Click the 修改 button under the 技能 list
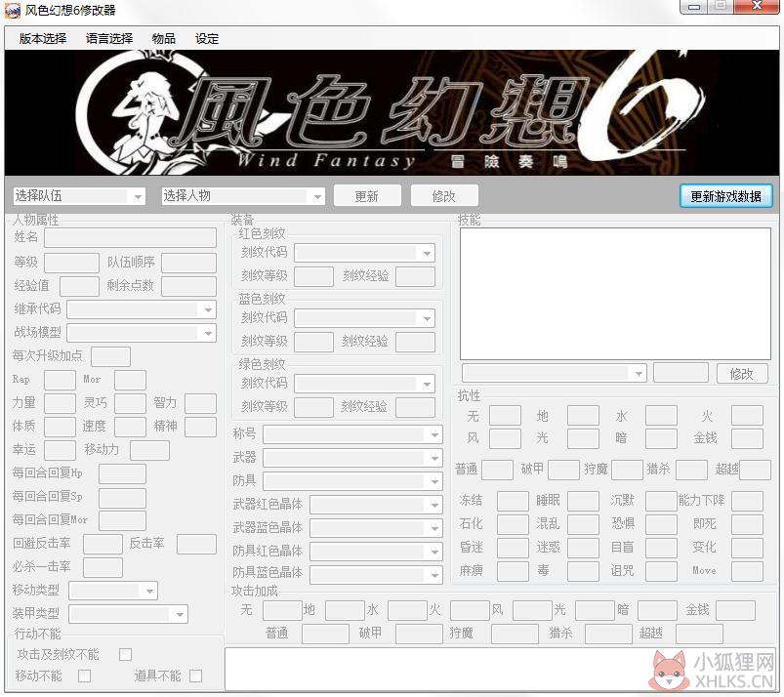 click(x=741, y=374)
